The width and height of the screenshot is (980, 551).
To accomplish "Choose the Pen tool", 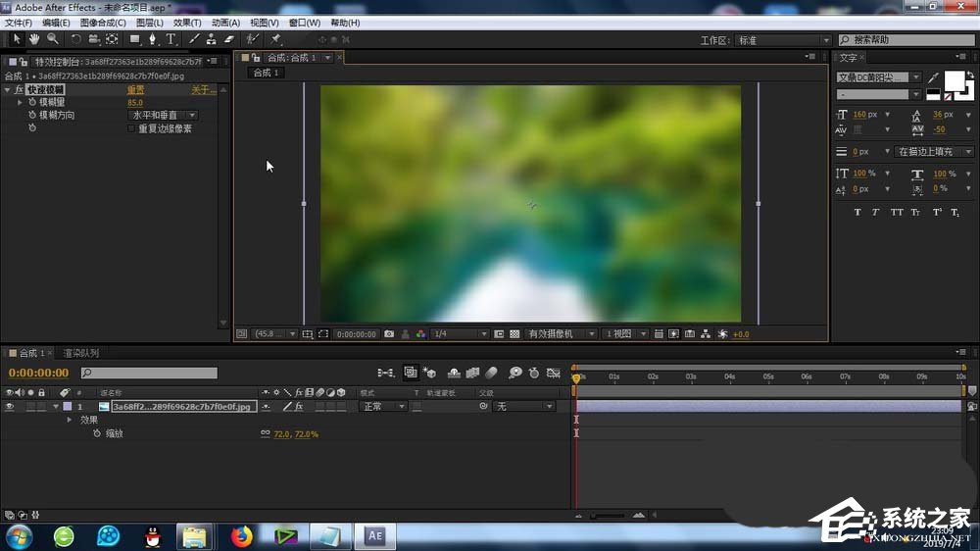I will 152,39.
